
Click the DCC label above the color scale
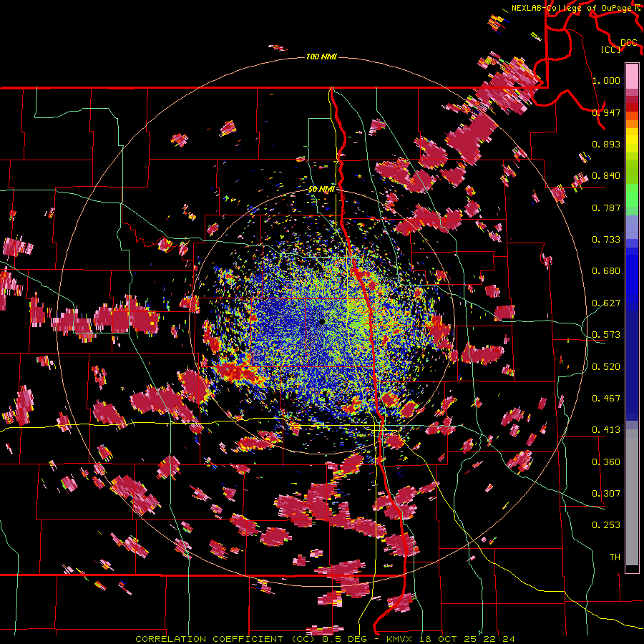click(x=628, y=43)
